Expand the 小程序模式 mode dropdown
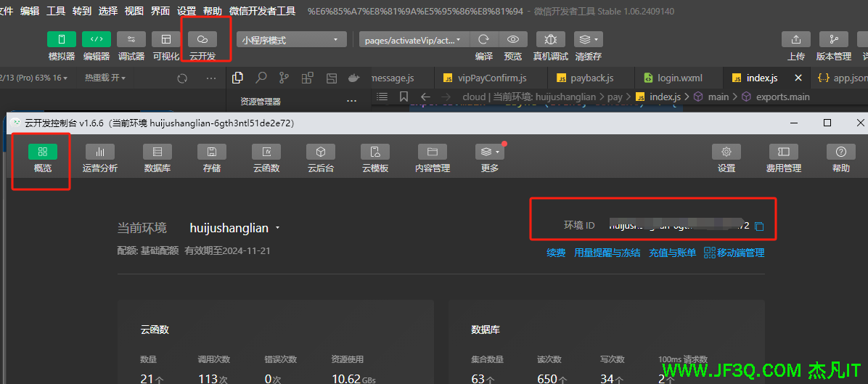This screenshot has height=384, width=868. point(292,39)
